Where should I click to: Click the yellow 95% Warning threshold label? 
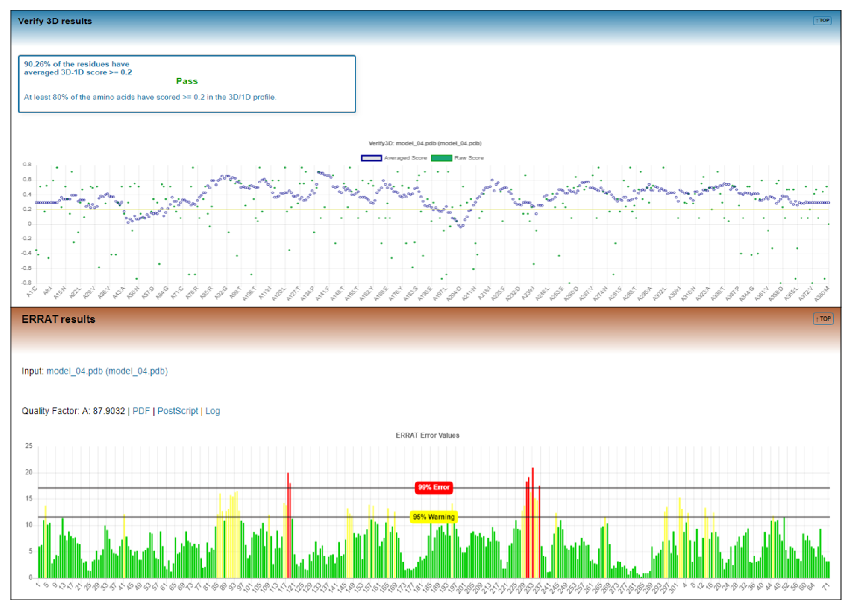[x=433, y=517]
